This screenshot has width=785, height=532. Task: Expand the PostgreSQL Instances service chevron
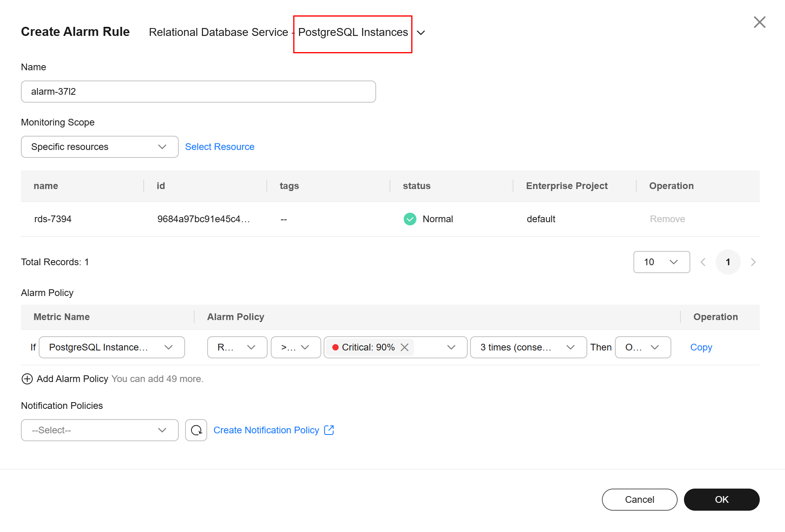(421, 33)
